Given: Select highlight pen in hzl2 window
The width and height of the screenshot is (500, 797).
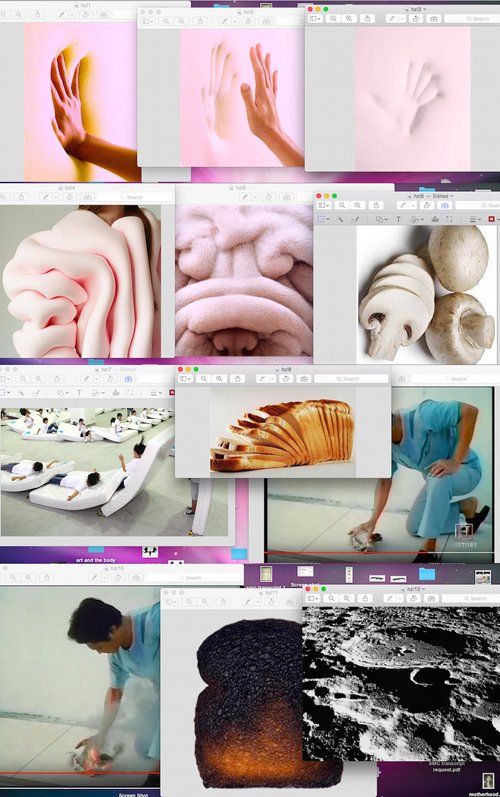Looking at the screenshot, I should (x=225, y=21).
